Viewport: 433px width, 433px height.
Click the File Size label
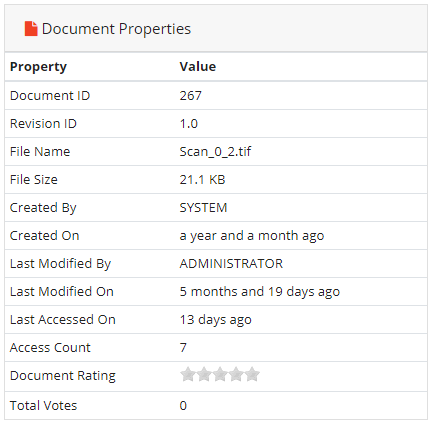pyautogui.click(x=34, y=180)
